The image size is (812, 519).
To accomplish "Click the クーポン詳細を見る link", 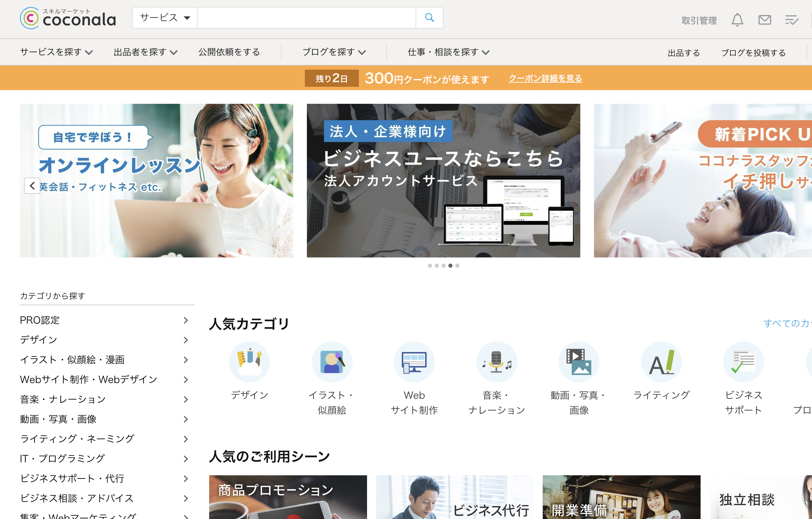I will [x=545, y=78].
